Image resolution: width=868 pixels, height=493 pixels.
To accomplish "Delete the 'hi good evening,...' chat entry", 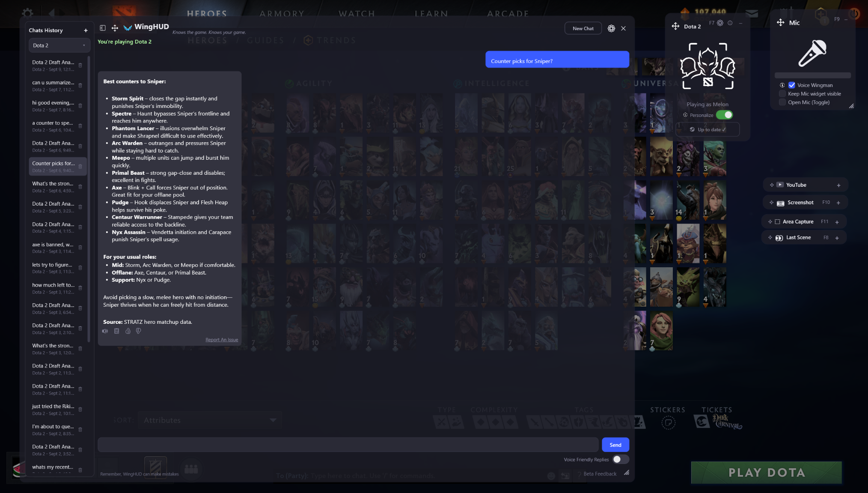I will 80,106.
